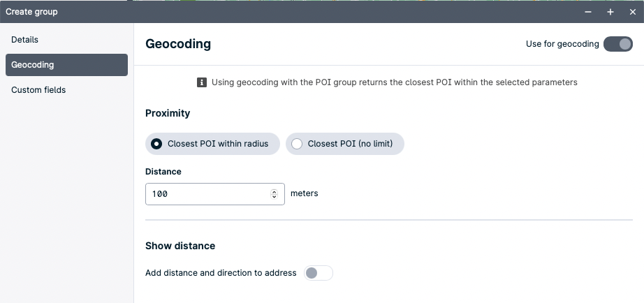Switch to the Geocoding section
Image resolution: width=644 pixels, height=303 pixels.
[x=66, y=65]
